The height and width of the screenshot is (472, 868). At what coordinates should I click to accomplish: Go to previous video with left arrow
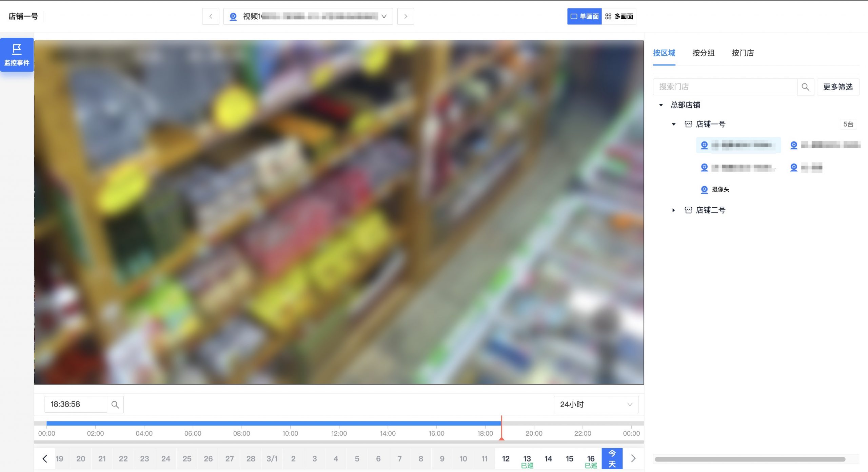(x=211, y=16)
